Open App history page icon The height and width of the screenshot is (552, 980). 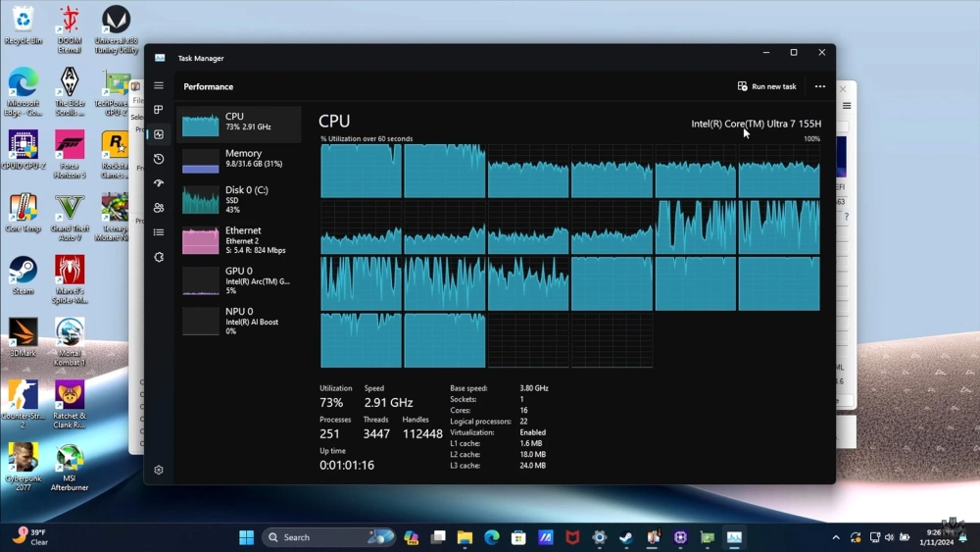point(159,159)
